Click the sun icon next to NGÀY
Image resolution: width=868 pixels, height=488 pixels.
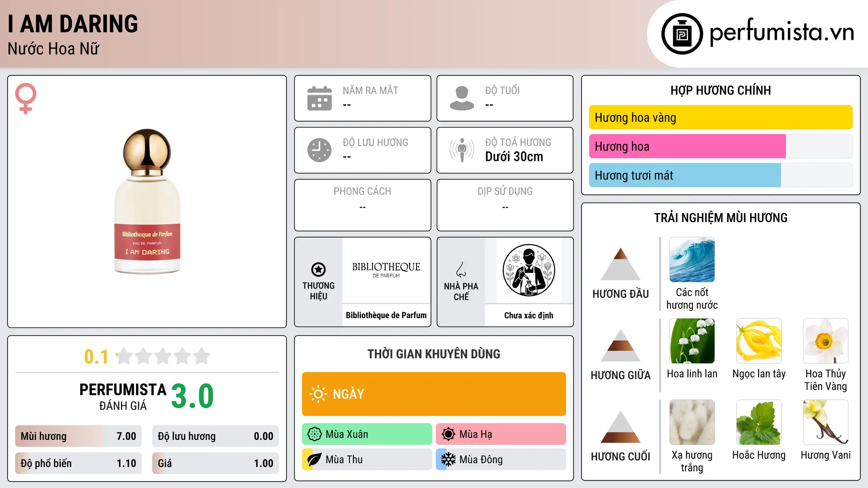(x=318, y=394)
